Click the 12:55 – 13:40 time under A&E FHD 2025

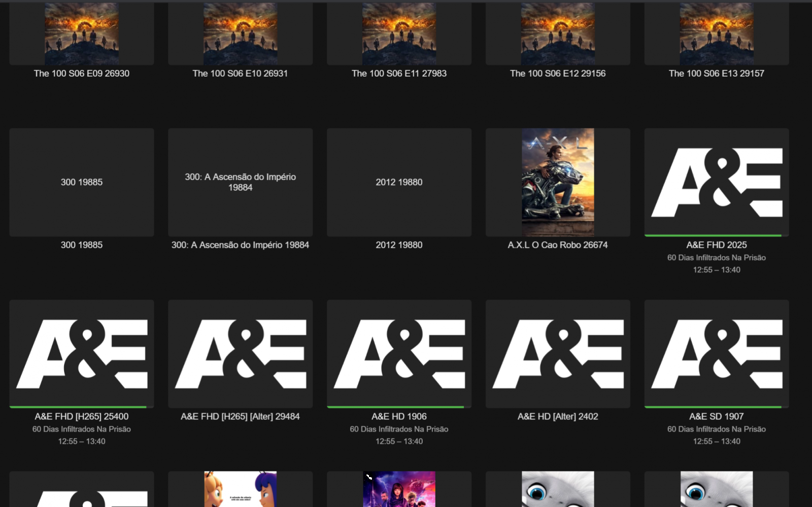(717, 270)
